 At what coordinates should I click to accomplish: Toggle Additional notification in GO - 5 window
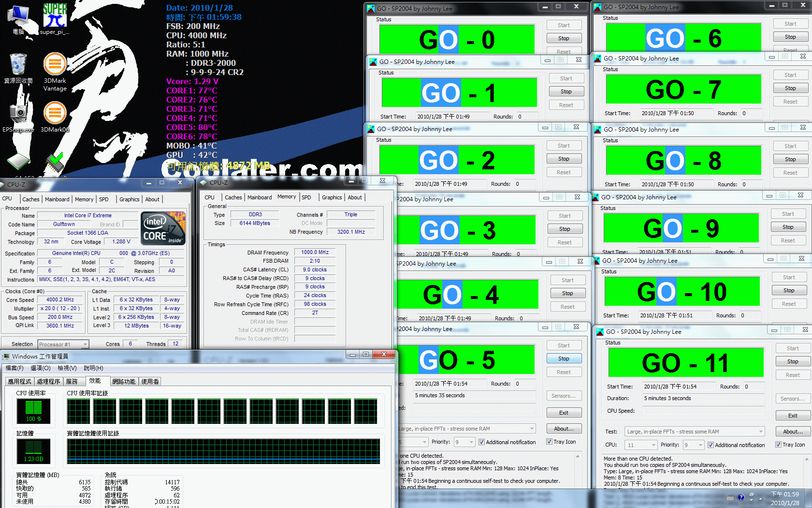click(x=481, y=442)
